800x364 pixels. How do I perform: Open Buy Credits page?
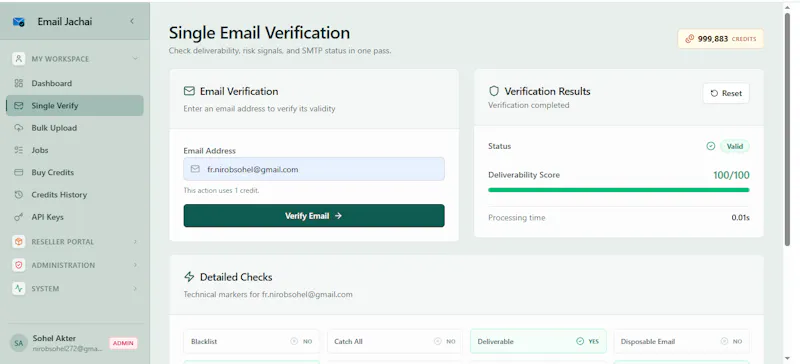click(x=75, y=173)
